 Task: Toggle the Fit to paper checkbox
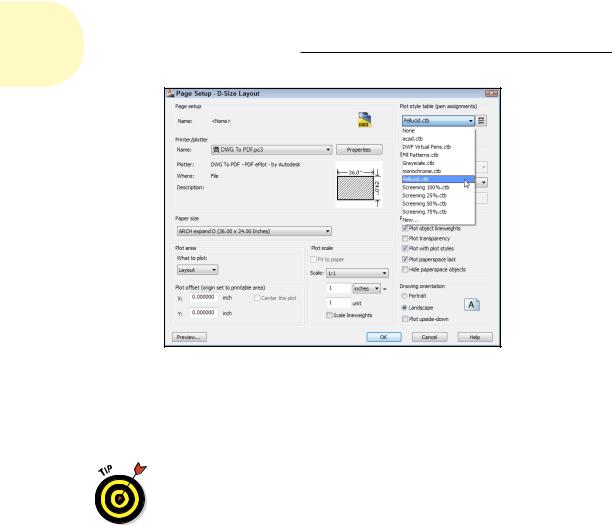(313, 259)
